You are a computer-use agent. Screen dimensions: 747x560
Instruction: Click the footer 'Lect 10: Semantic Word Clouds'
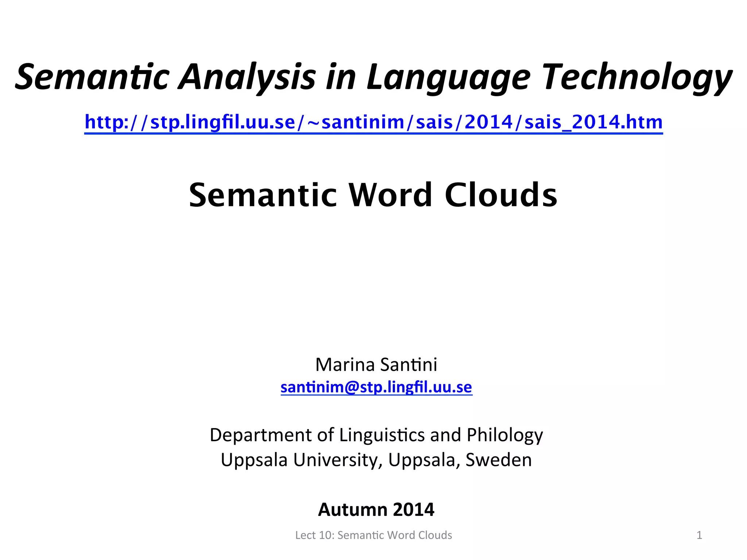pyautogui.click(x=373, y=535)
